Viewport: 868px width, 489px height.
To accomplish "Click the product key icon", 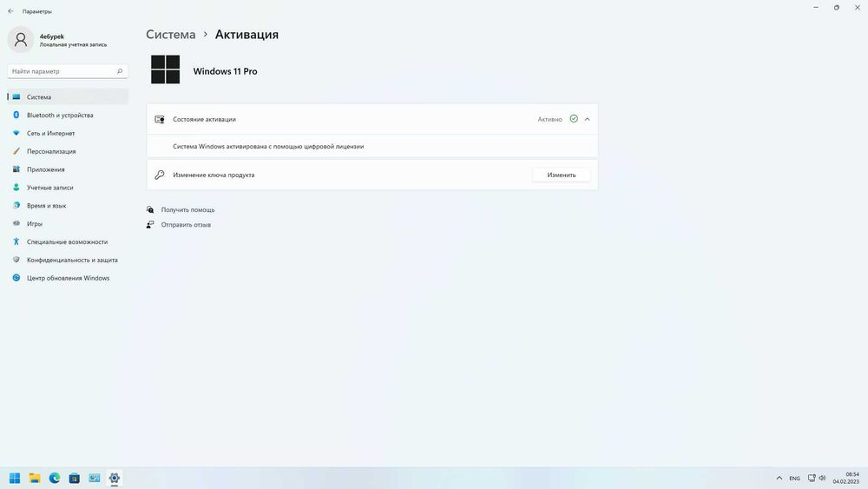I will click(160, 175).
